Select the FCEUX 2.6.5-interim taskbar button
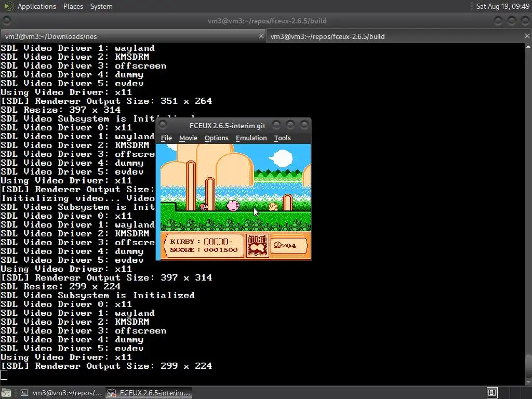 click(149, 393)
